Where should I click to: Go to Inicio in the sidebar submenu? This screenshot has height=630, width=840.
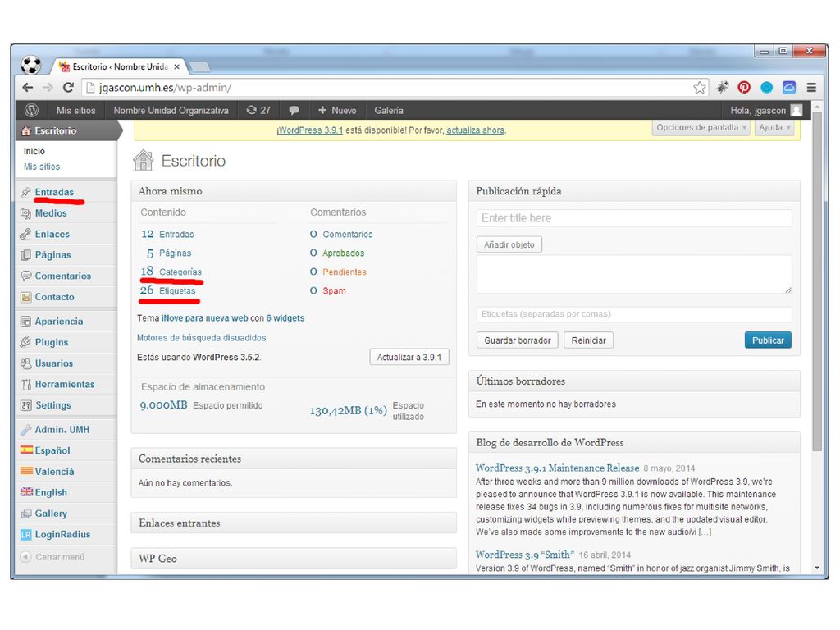click(x=34, y=152)
